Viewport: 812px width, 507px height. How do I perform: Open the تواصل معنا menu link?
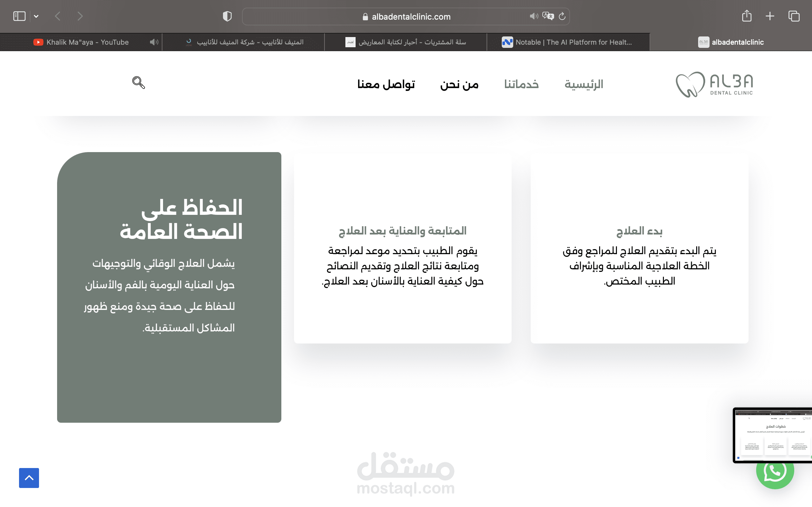(x=386, y=84)
